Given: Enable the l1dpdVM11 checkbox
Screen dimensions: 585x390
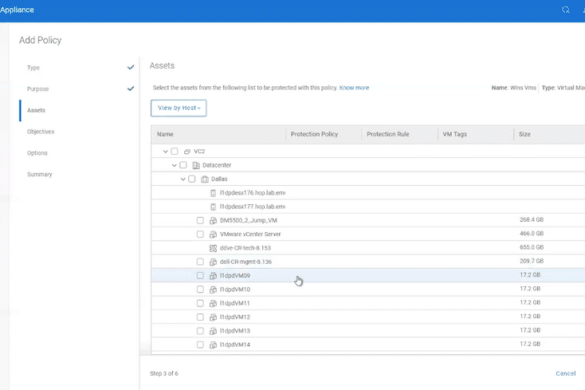Looking at the screenshot, I should [200, 303].
